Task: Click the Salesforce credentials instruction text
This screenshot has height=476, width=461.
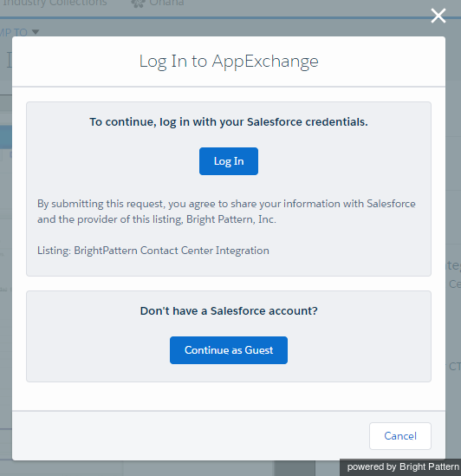Action: point(229,121)
